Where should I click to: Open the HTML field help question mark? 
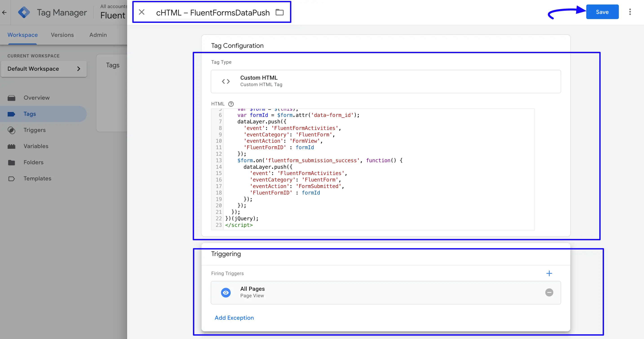point(231,104)
